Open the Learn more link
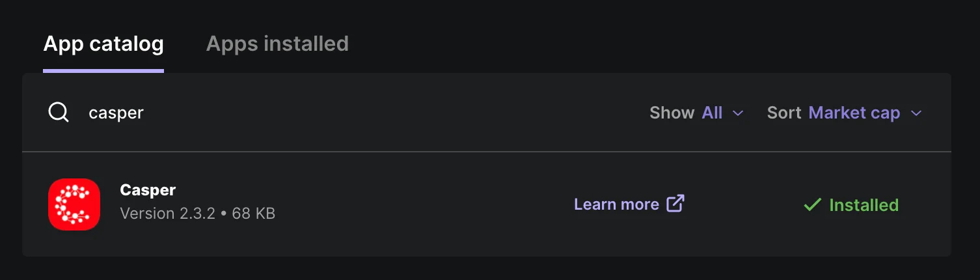The height and width of the screenshot is (280, 980). pyautogui.click(x=616, y=204)
